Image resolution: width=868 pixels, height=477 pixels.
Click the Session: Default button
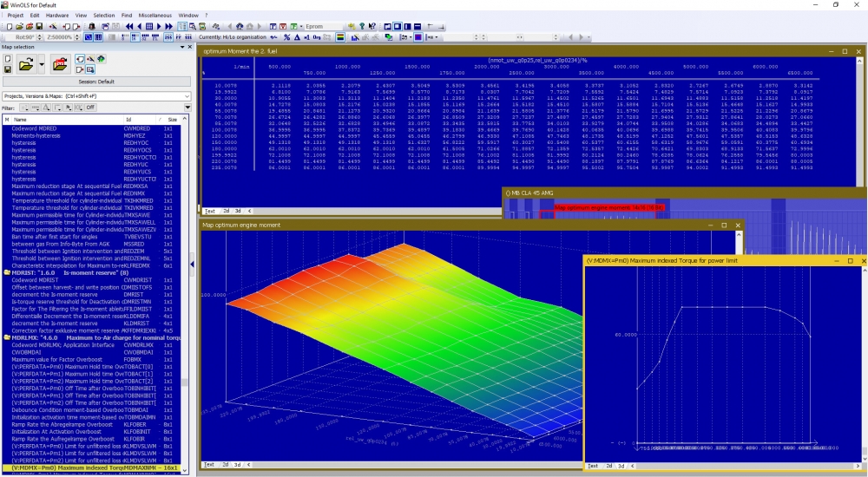point(95,81)
